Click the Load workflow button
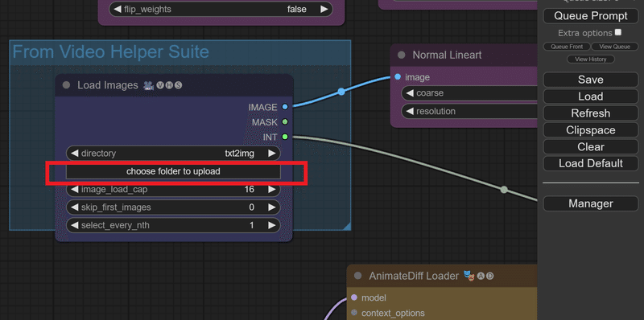 tap(591, 96)
